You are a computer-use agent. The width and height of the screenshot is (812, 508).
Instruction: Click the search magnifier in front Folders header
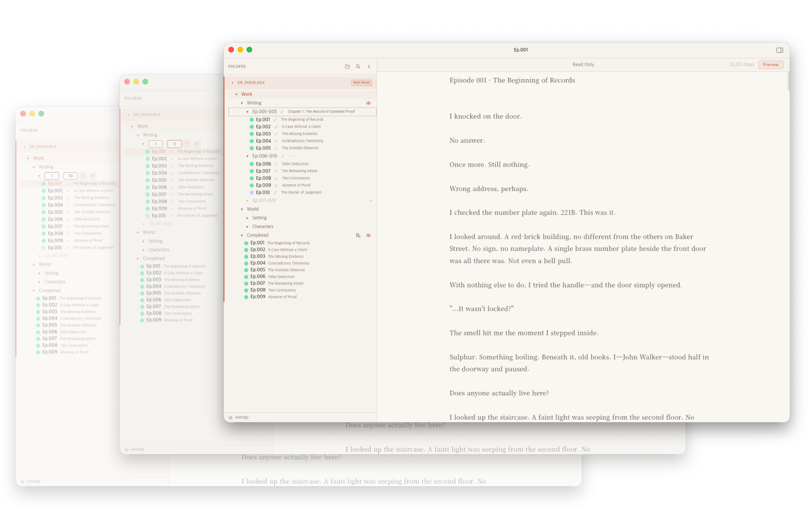click(x=358, y=67)
